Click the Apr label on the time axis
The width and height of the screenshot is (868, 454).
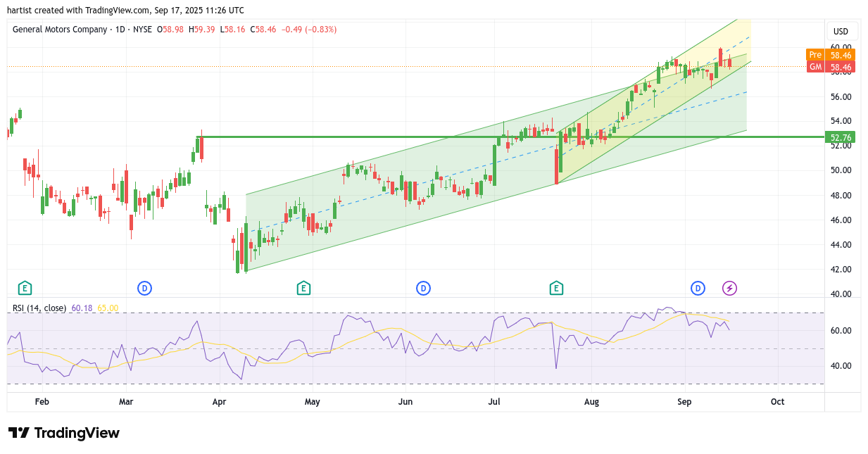(219, 402)
